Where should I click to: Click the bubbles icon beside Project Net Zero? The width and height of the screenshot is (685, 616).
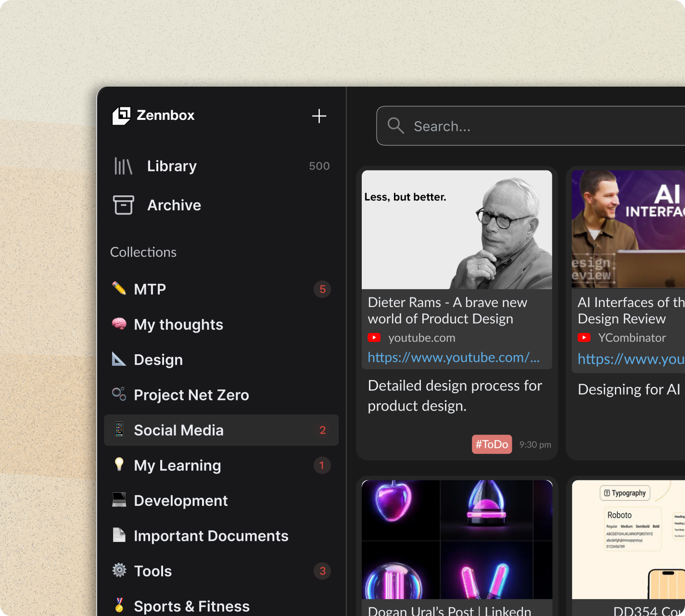click(119, 394)
